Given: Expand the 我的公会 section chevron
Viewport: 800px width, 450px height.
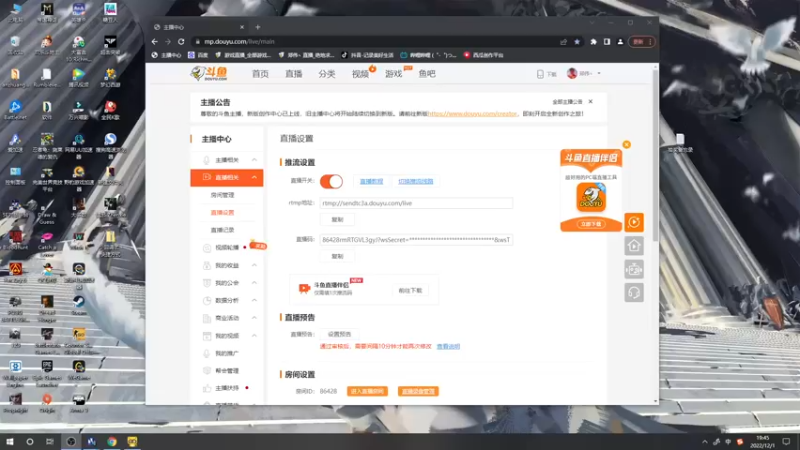Looking at the screenshot, I should pos(254,283).
